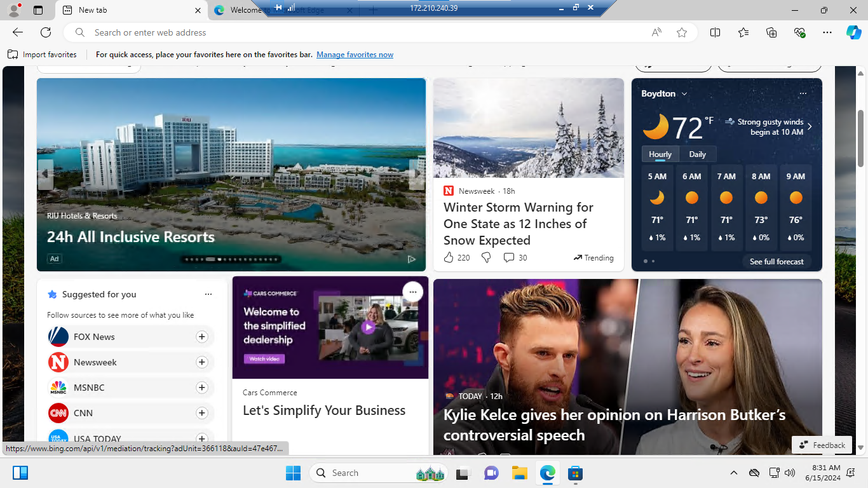
Task: Show hidden icons in the system tray
Action: 734,473
